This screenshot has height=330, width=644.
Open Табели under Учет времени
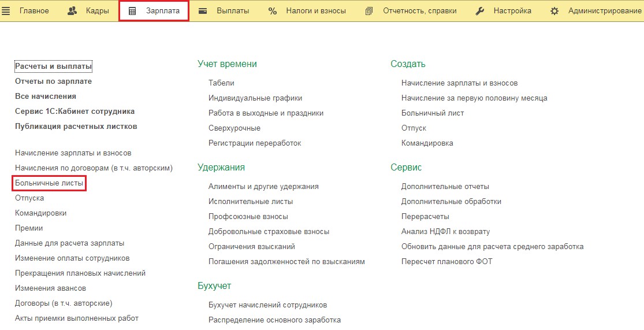point(221,83)
